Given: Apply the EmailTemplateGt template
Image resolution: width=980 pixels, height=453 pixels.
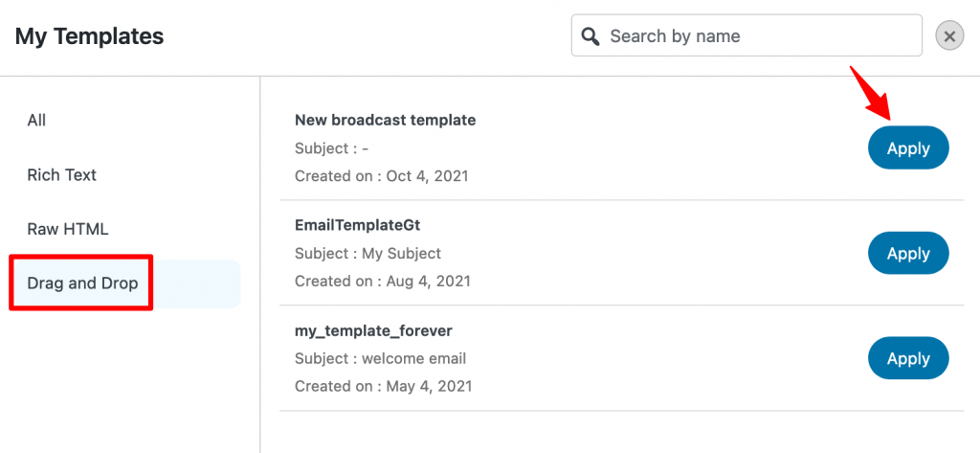Looking at the screenshot, I should 908,254.
